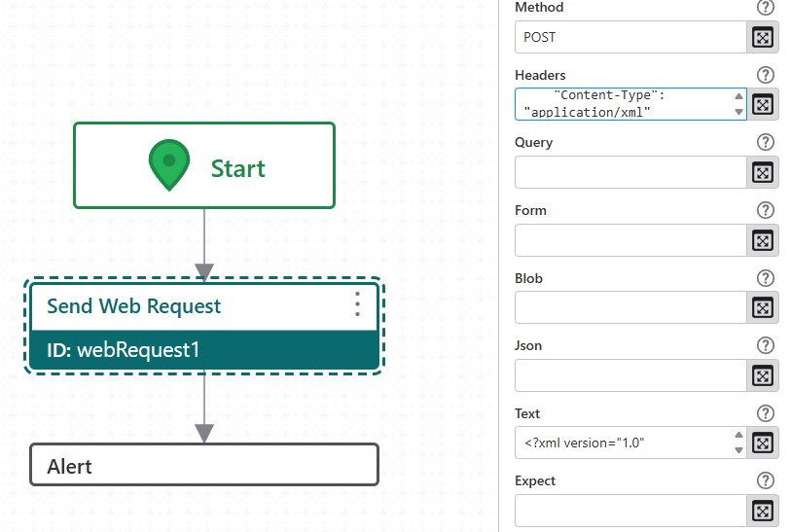Open expression editor for the Json field

[x=762, y=375]
